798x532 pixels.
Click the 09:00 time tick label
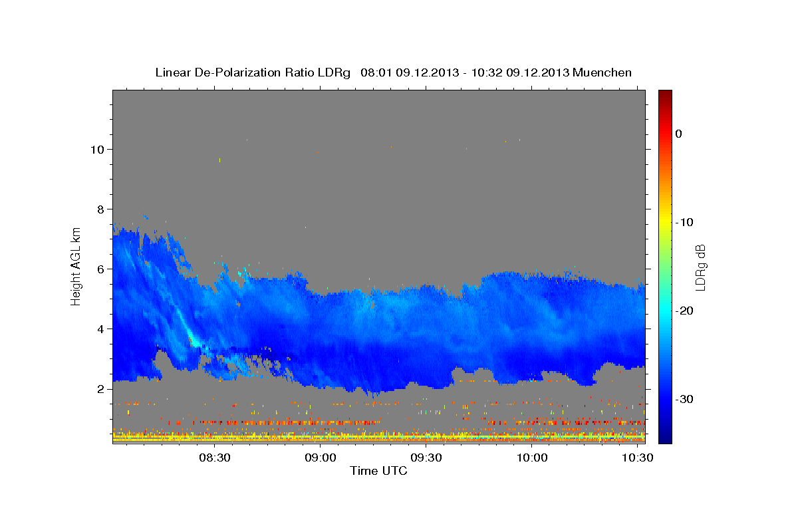coord(321,458)
